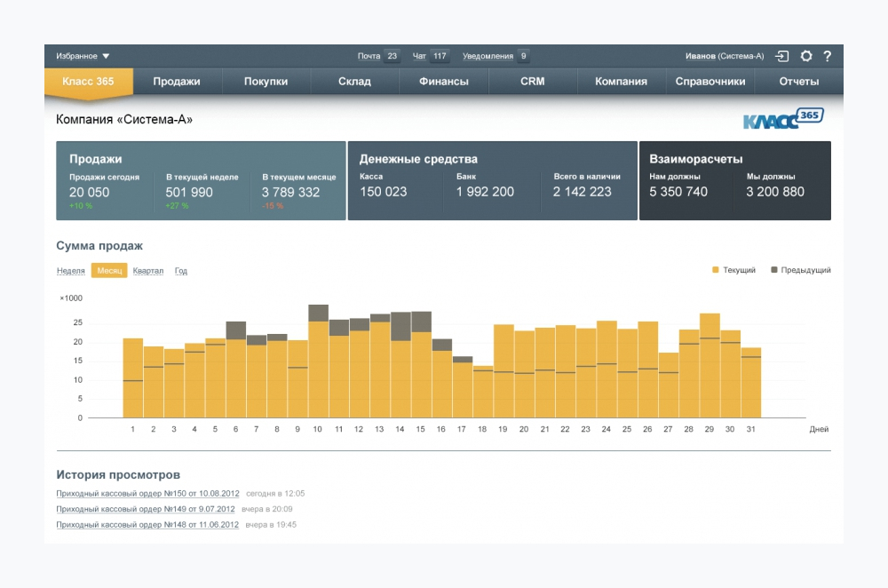Open settings via the gear icon

[806, 56]
